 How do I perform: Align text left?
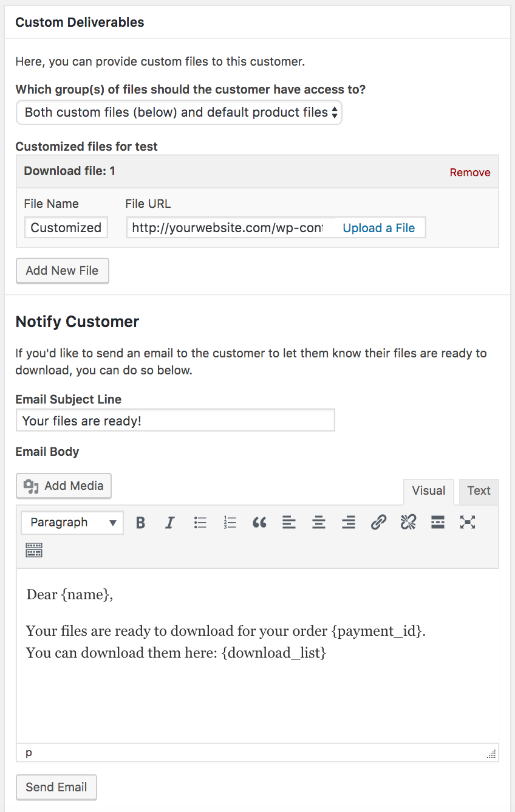[289, 523]
